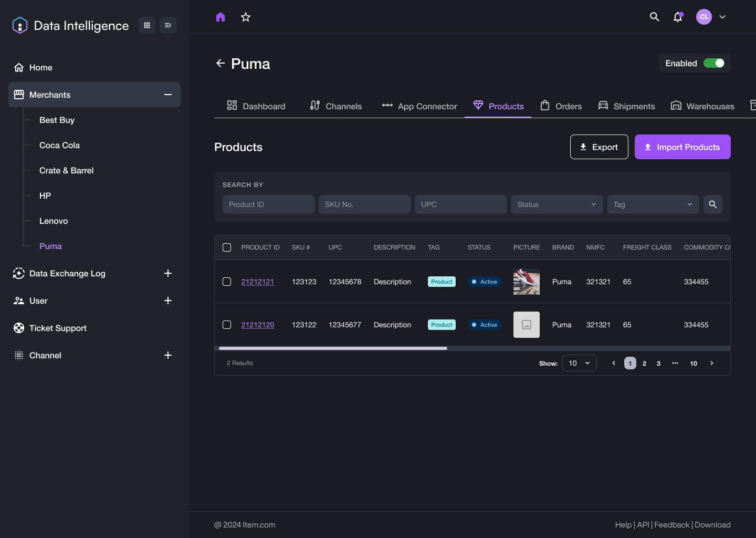Switch to the App Connector tab
This screenshot has height=538, width=756.
tap(419, 106)
